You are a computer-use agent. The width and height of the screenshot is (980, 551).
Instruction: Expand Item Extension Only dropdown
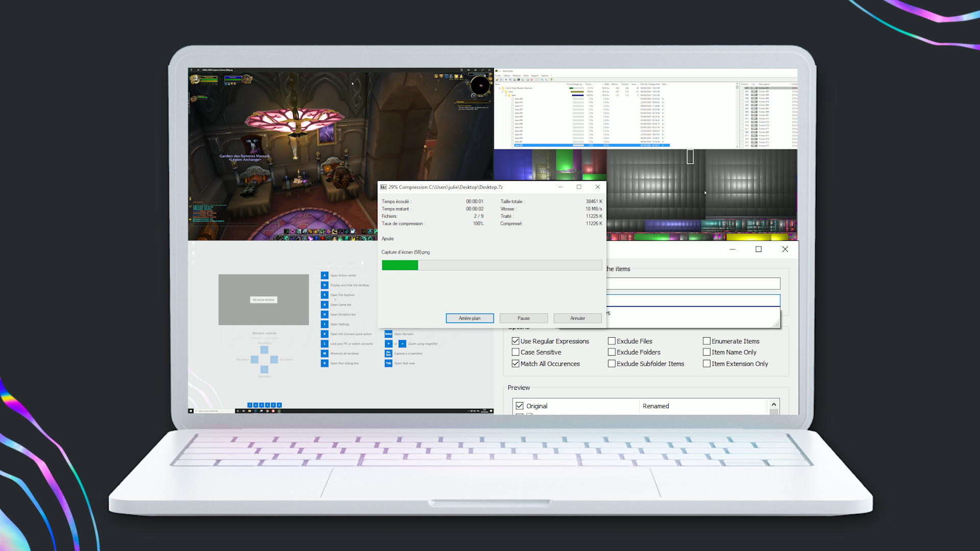pos(706,363)
